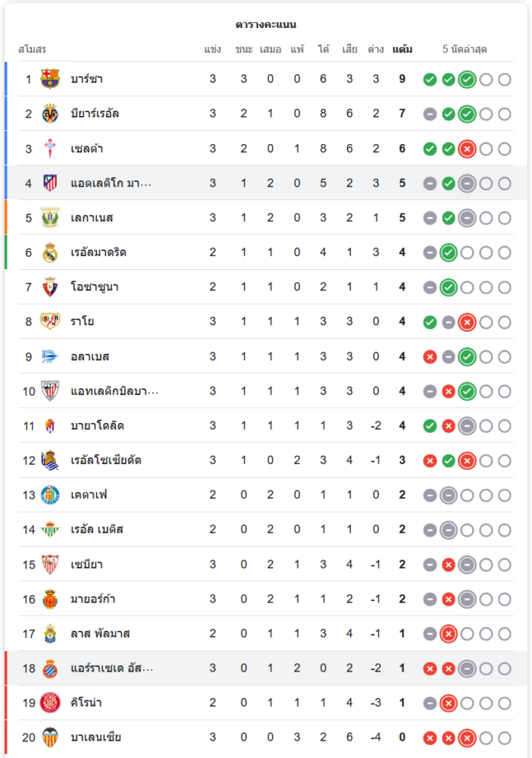
Task: Select the ลาส พัลมาส row name
Action: [x=100, y=634]
